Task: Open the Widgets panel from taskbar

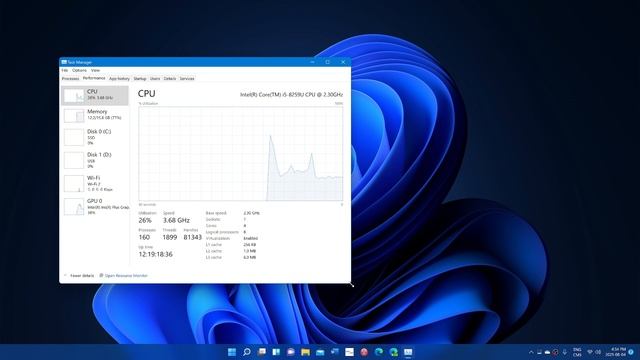Action: (276, 352)
